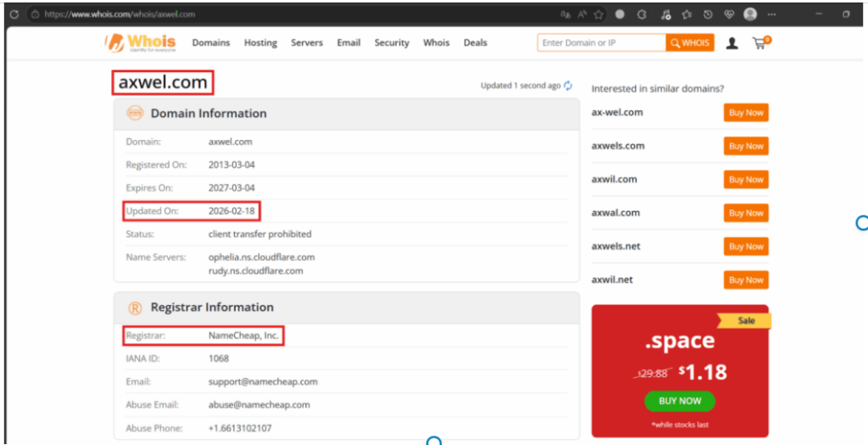Select the registrar NameCheap, Inc.
The height and width of the screenshot is (445, 868).
click(243, 336)
